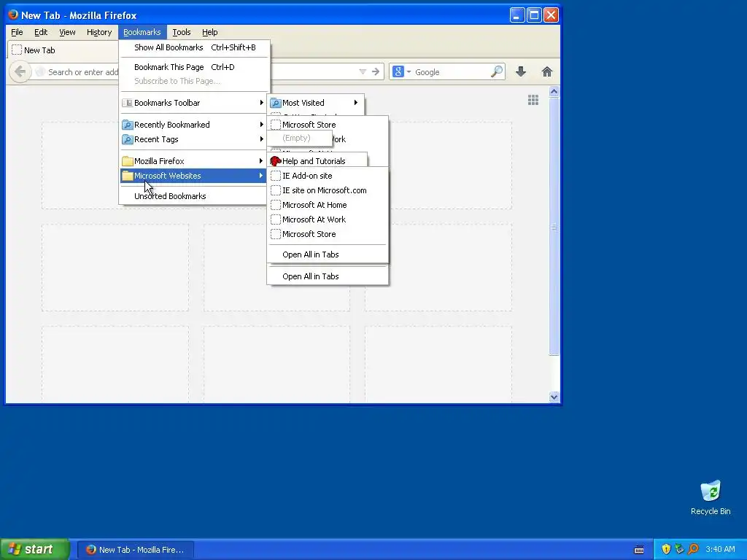Close the Bookmarks menu from the menu bar
Image resolution: width=747 pixels, height=560 pixels.
click(x=142, y=32)
